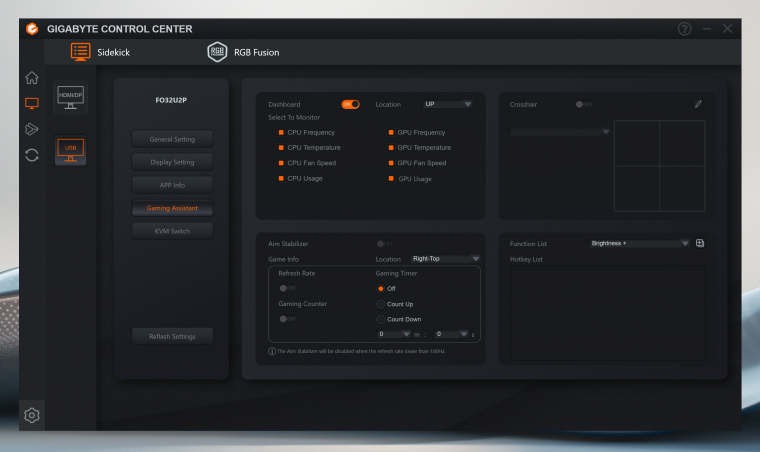Open APP Info section
Viewport: 760px width, 452px height.
(172, 185)
